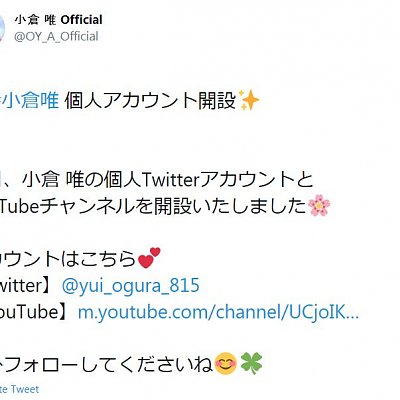
Task: Click the four leaf clover emoji
Action: 252,363
